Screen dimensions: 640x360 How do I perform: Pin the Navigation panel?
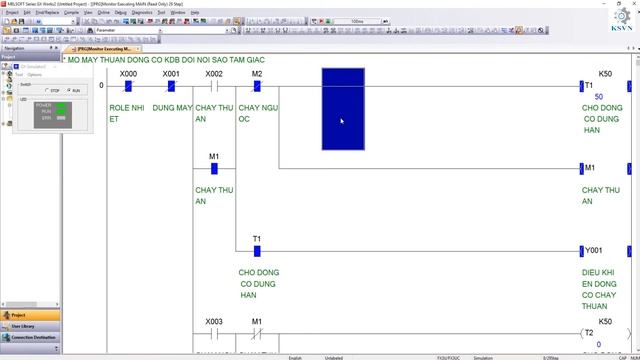(51, 48)
